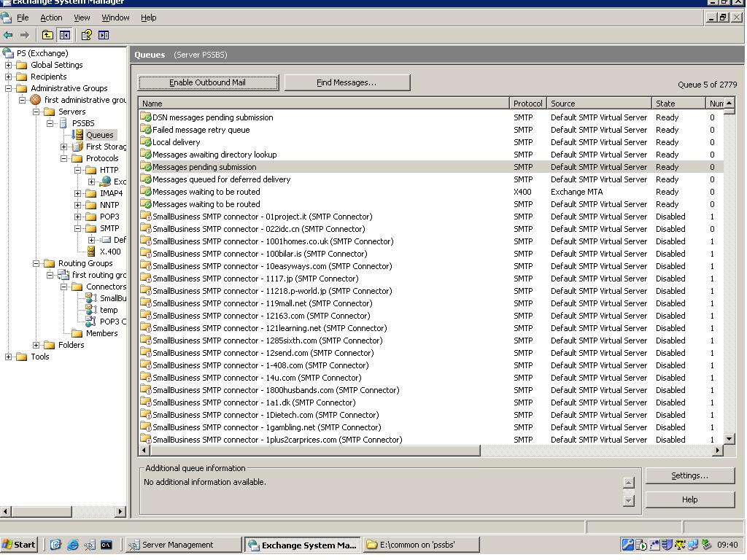The image size is (747, 560).
Task: Click the Up one level folder icon
Action: 47,34
